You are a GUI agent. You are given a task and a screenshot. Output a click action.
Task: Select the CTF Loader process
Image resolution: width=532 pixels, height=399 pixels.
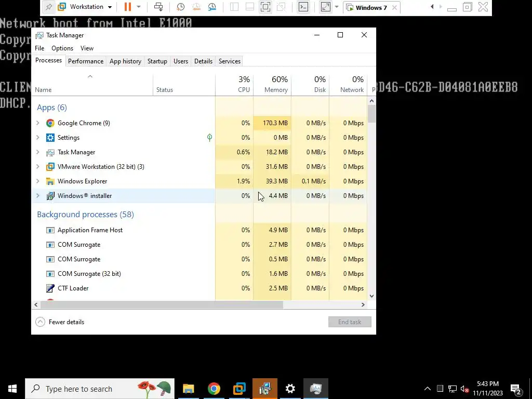199,288
